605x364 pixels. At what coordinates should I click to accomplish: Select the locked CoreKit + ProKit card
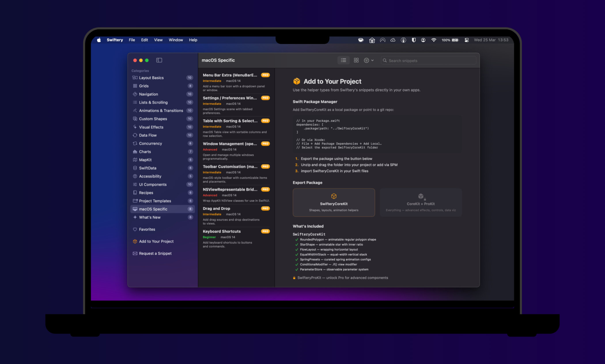click(x=421, y=202)
